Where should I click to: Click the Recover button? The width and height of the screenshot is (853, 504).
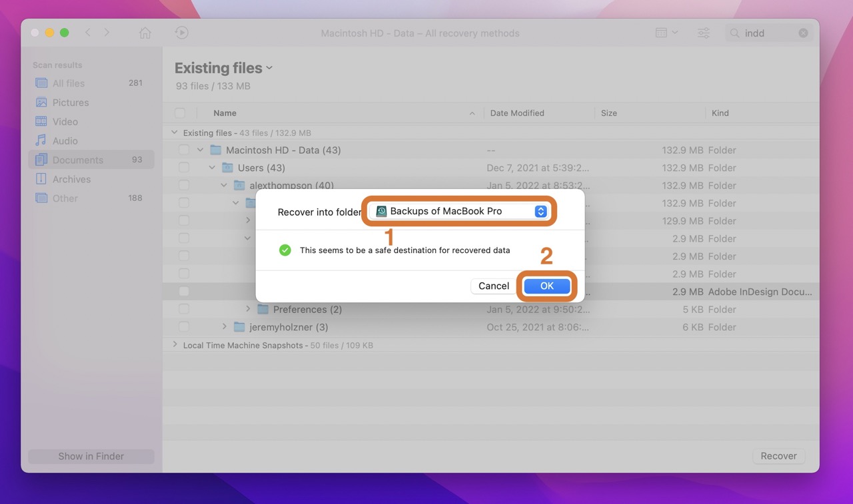click(778, 456)
